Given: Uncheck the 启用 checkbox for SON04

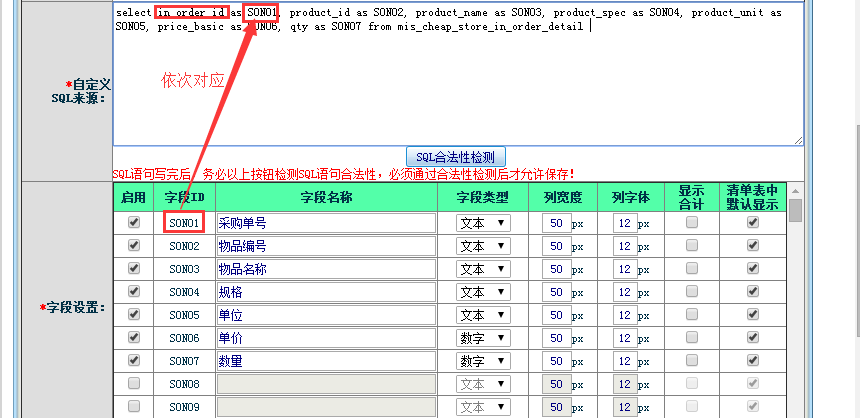Looking at the screenshot, I should coord(134,292).
